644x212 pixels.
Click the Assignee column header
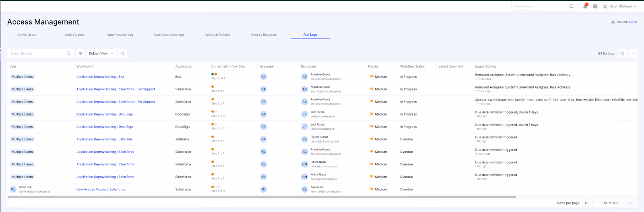266,67
